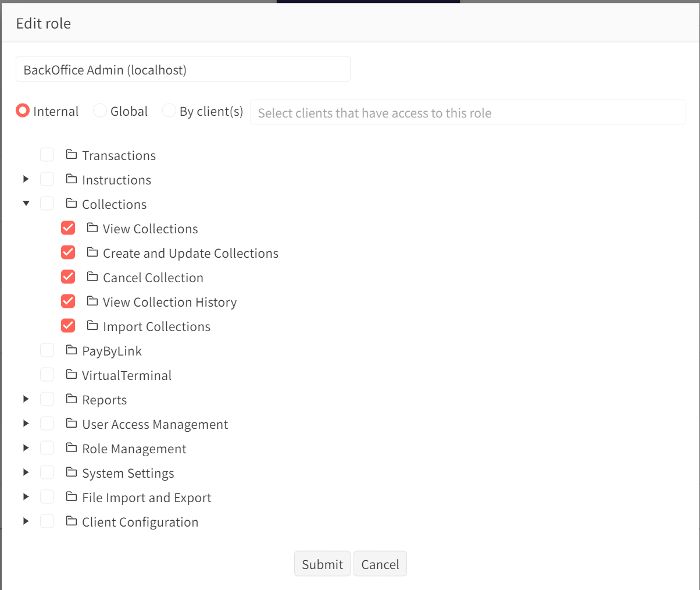
Task: Submit the role changes
Action: (322, 564)
